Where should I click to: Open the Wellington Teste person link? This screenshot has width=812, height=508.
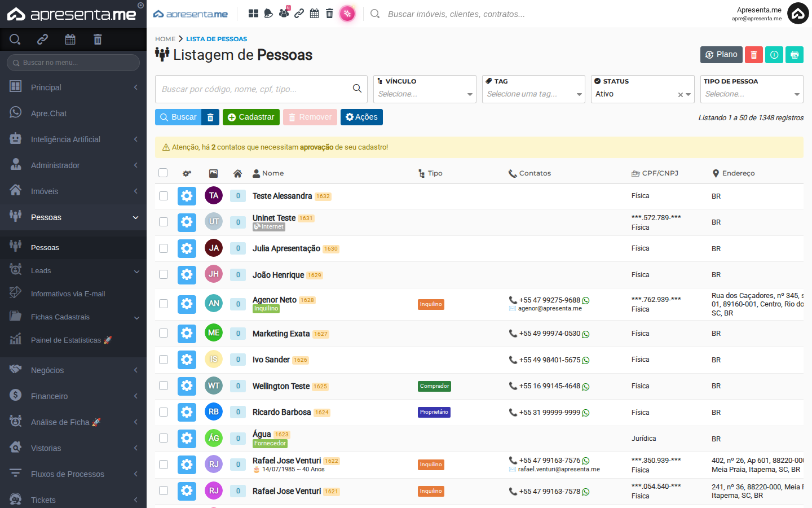point(281,386)
